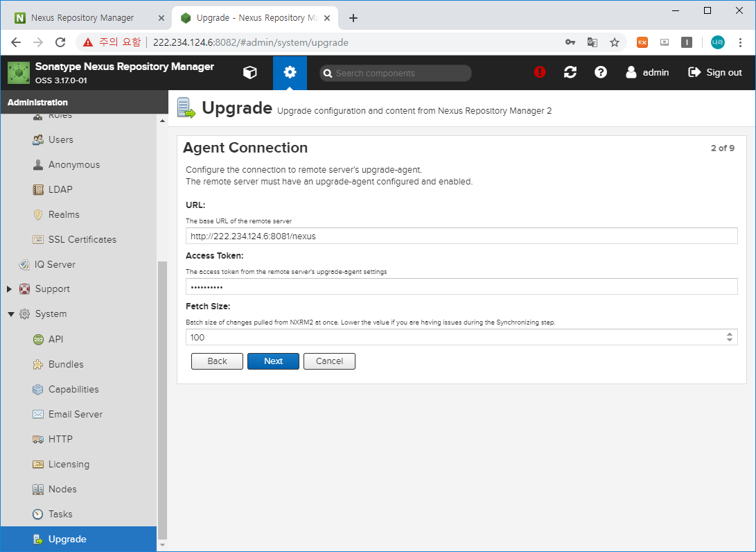Proceed with the Next button
756x552 pixels.
click(x=274, y=361)
